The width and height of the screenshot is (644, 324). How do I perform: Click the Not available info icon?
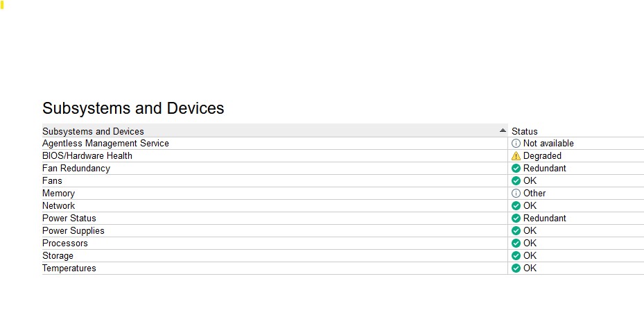[516, 144]
